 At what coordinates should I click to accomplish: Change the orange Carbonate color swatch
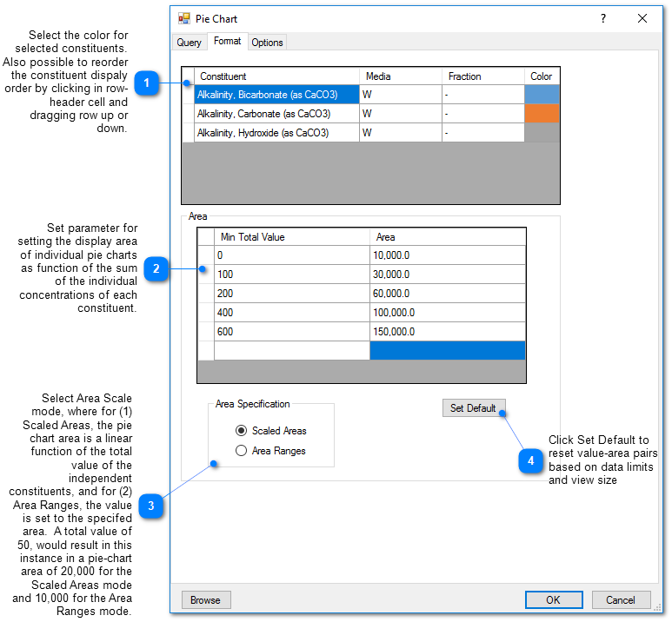pos(542,114)
